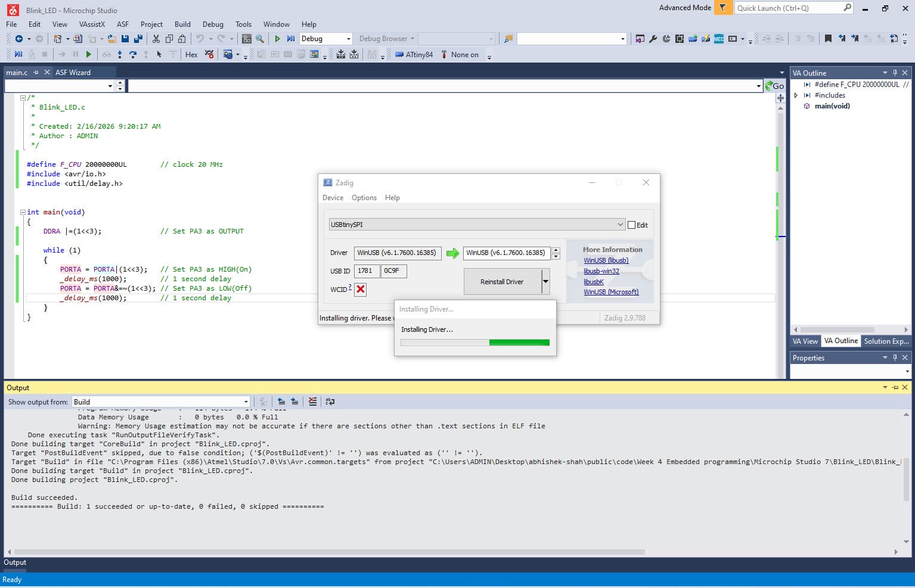Click the USB vendor ID field 1781

click(367, 271)
